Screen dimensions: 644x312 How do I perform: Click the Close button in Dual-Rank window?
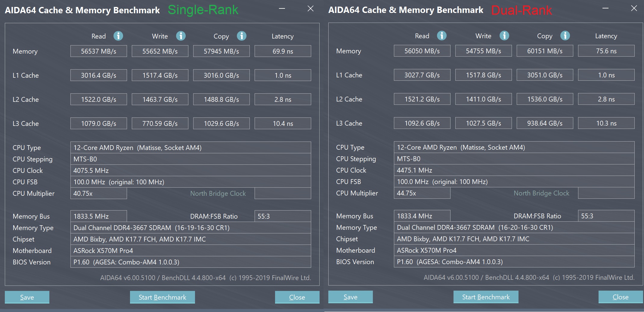(621, 297)
